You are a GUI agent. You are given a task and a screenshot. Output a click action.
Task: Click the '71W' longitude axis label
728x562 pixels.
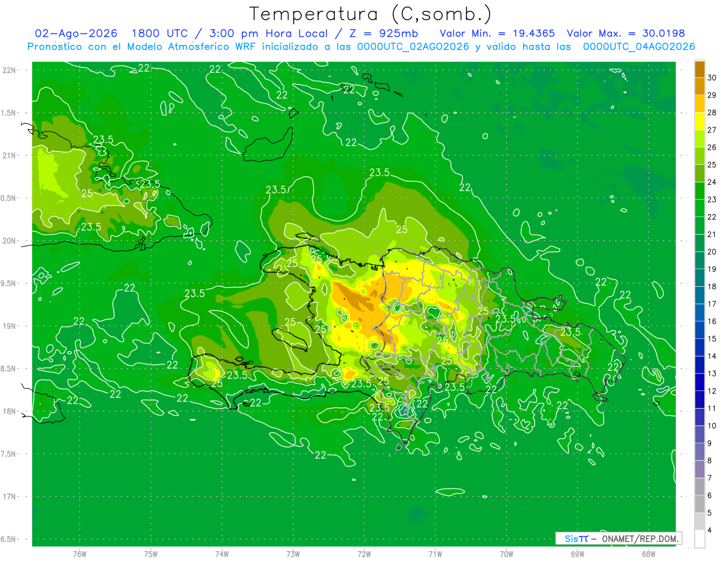pyautogui.click(x=435, y=554)
